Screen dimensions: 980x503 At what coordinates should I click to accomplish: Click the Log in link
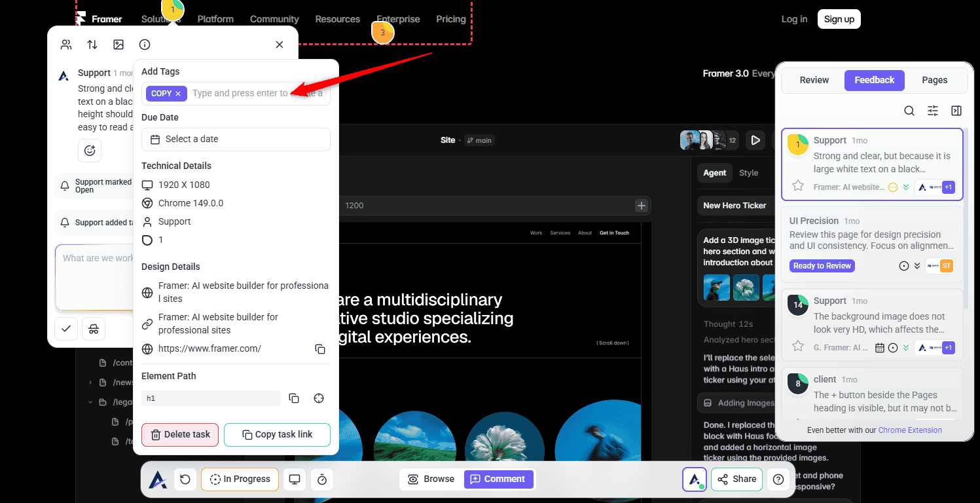point(794,19)
